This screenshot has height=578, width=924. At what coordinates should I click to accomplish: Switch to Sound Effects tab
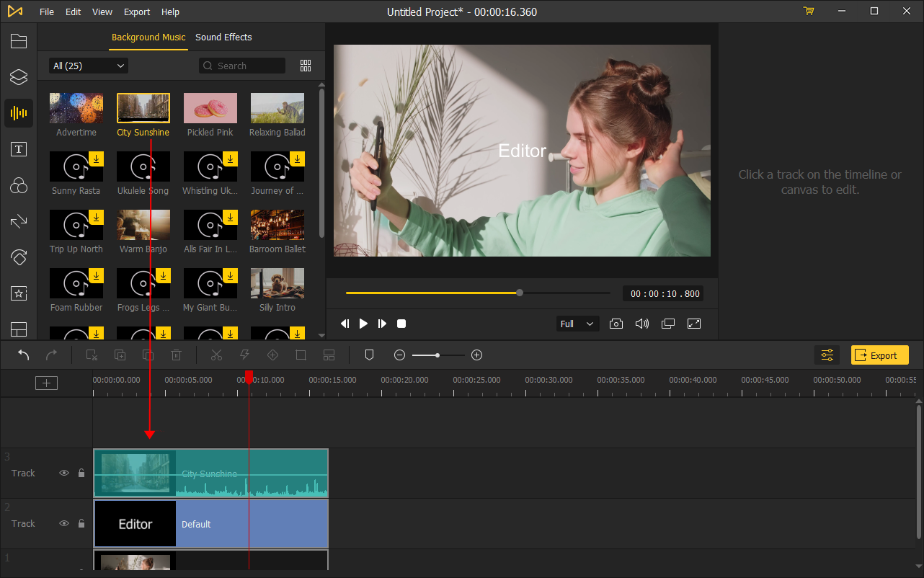pyautogui.click(x=223, y=37)
